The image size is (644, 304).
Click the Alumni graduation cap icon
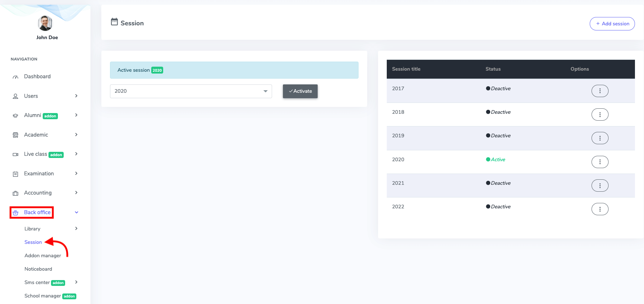[16, 116]
